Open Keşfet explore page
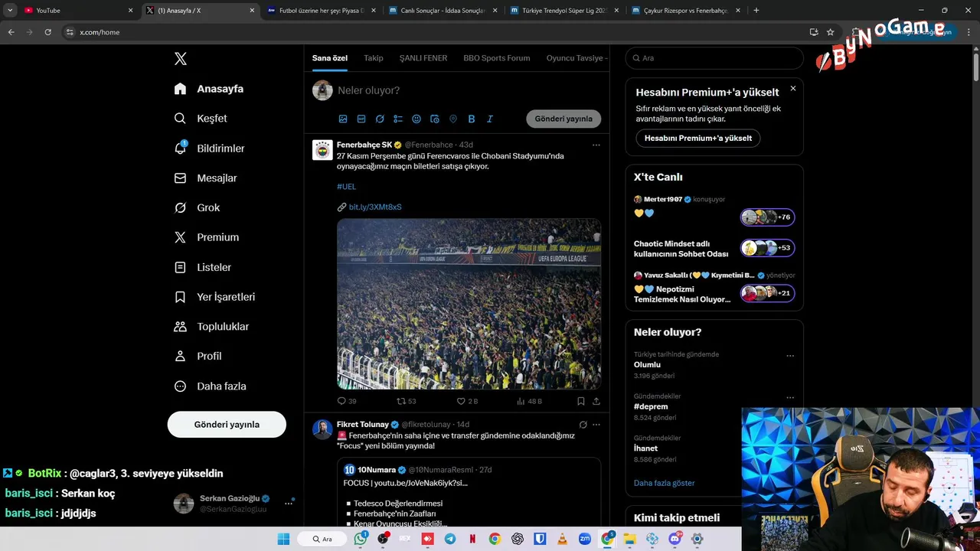This screenshot has width=980, height=551. click(x=200, y=119)
